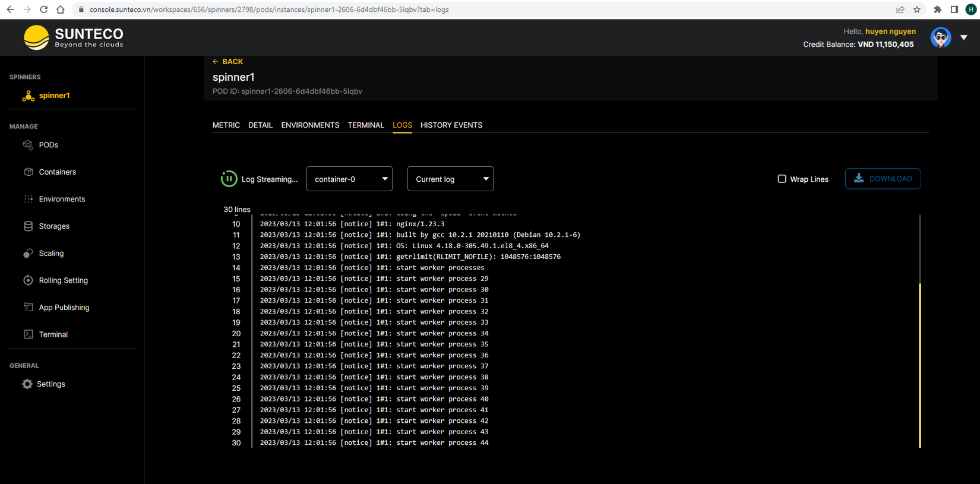Click the Rolling Setting label
Viewport: 980px width, 484px height.
[64, 280]
